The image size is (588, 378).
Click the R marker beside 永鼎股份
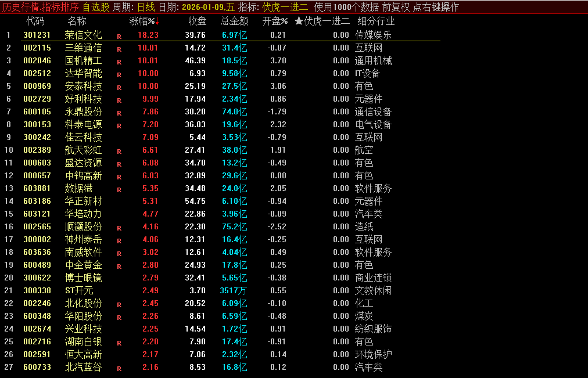tap(119, 113)
